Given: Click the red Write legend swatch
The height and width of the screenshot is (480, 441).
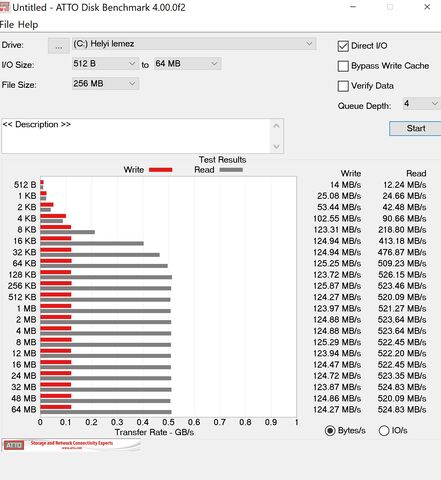Looking at the screenshot, I should 161,170.
